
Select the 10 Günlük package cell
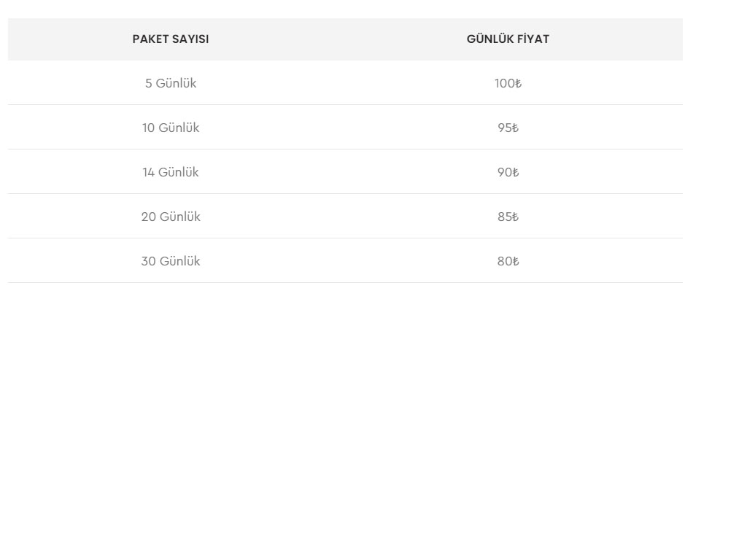(171, 128)
